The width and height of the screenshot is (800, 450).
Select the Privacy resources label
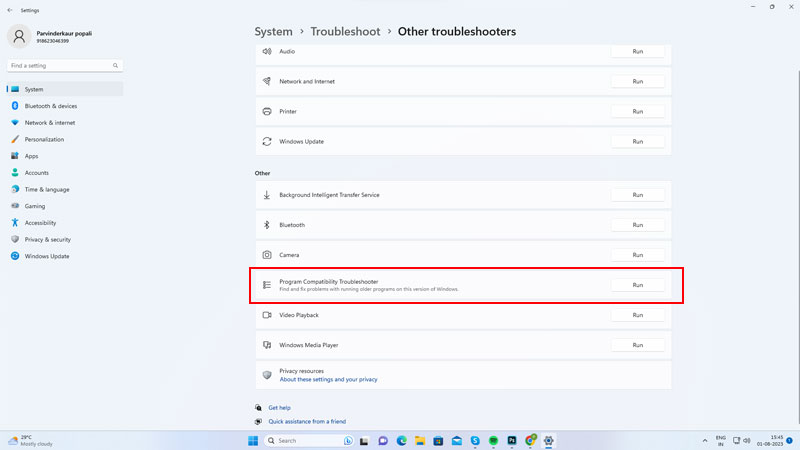point(301,371)
